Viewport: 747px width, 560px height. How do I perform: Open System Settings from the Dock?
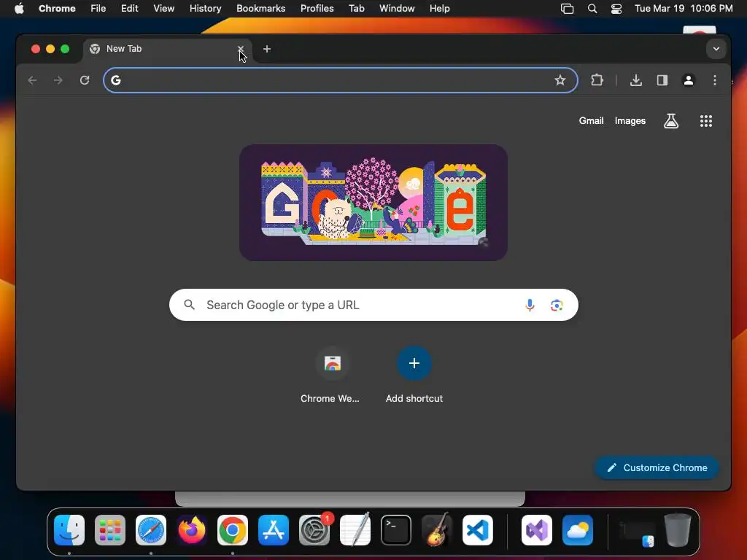pos(314,530)
